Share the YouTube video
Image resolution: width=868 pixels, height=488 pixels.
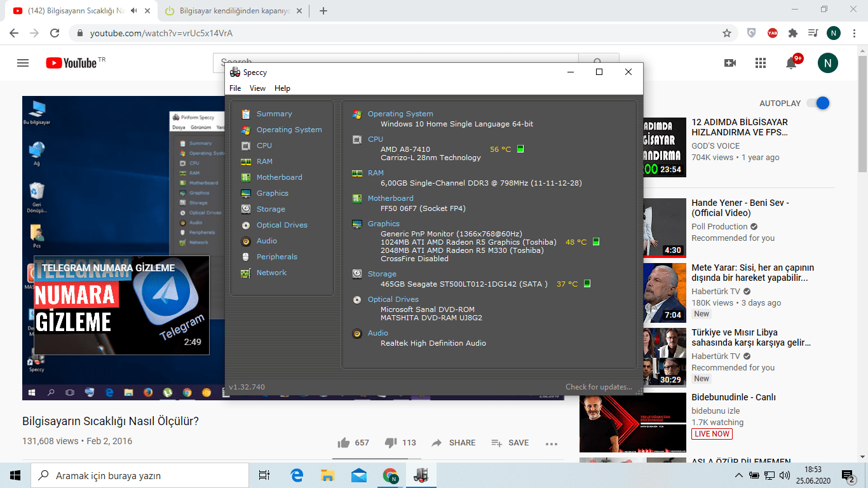pyautogui.click(x=453, y=443)
